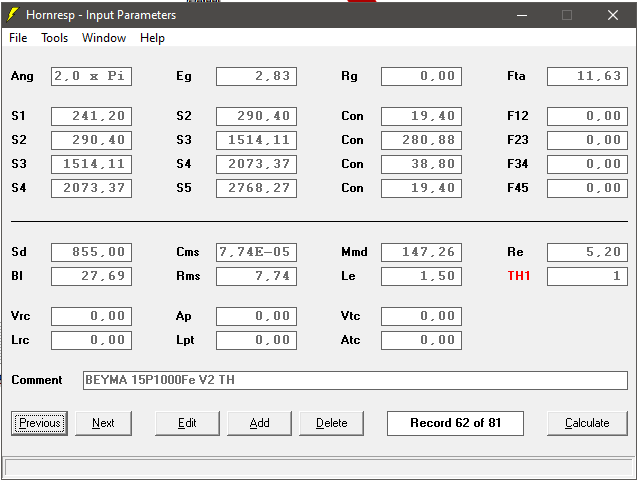The image size is (639, 480).
Task: Go to the Next record
Action: pyautogui.click(x=103, y=423)
